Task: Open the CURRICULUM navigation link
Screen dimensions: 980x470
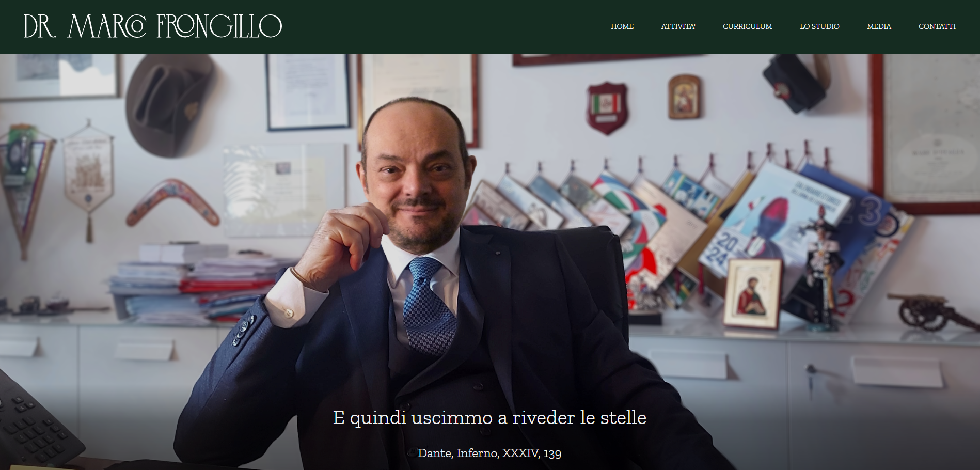Action: 747,26
